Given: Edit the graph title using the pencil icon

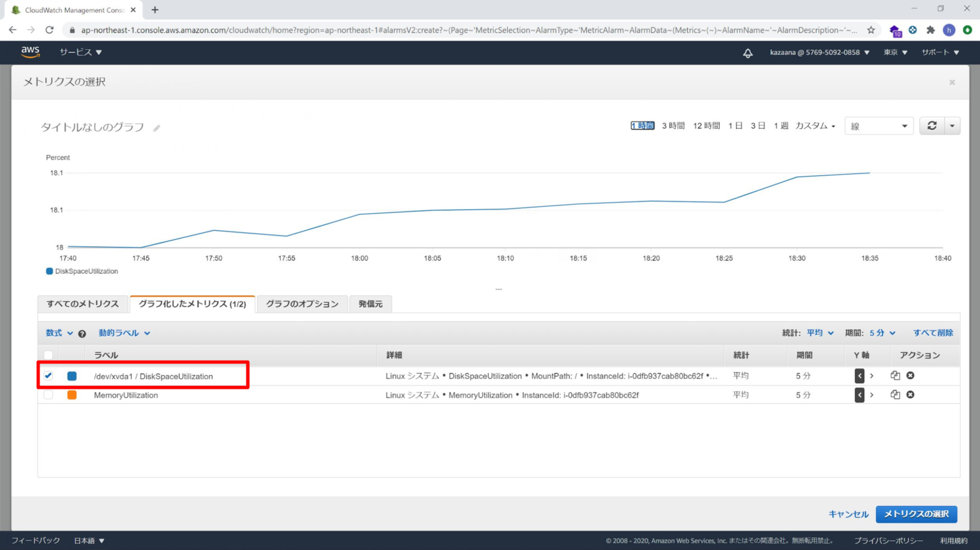Looking at the screenshot, I should pyautogui.click(x=156, y=128).
